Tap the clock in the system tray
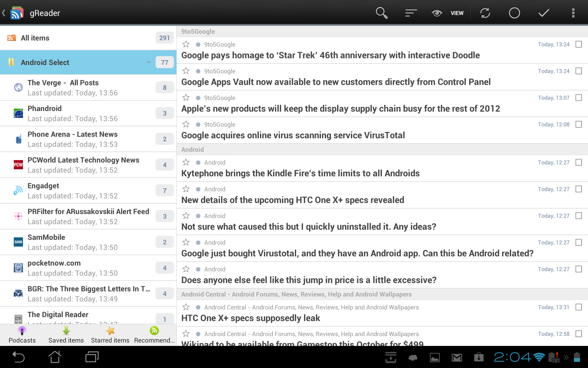Image resolution: width=588 pixels, height=368 pixels. [x=513, y=357]
